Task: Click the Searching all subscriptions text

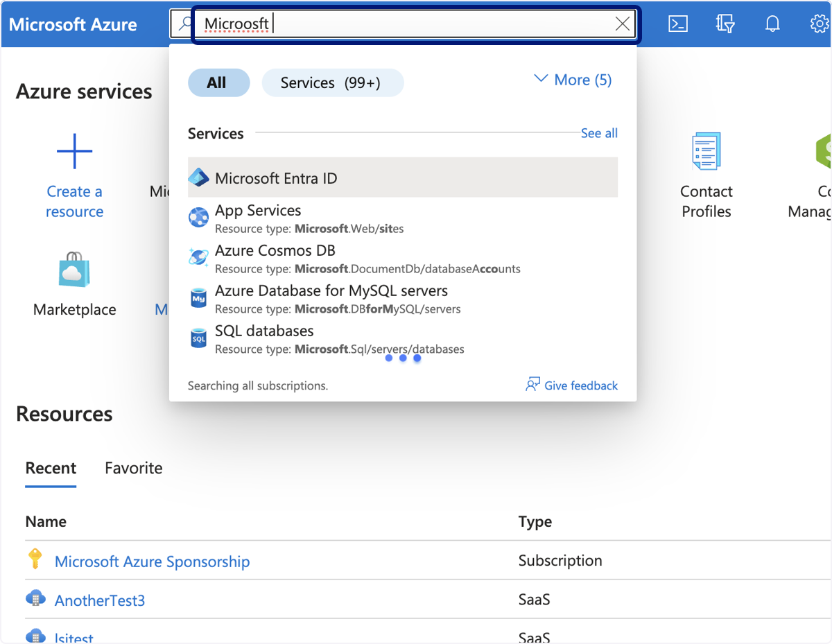Action: point(258,385)
